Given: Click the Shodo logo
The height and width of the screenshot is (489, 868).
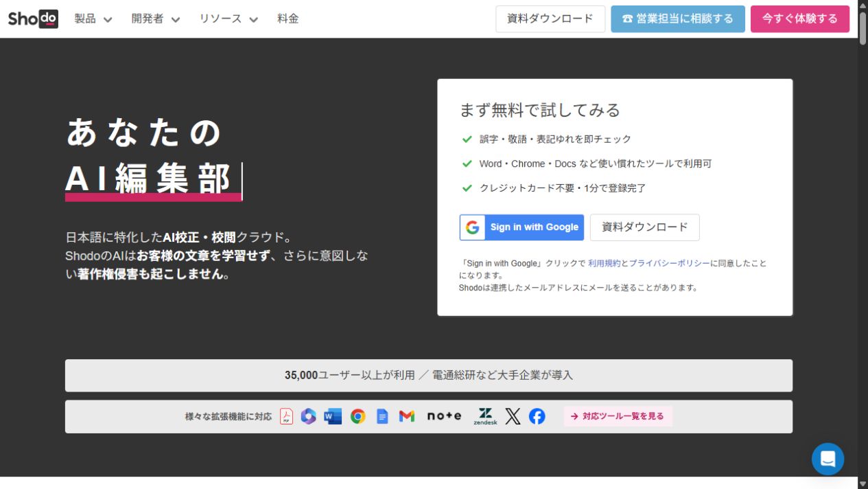Looking at the screenshot, I should click(33, 19).
